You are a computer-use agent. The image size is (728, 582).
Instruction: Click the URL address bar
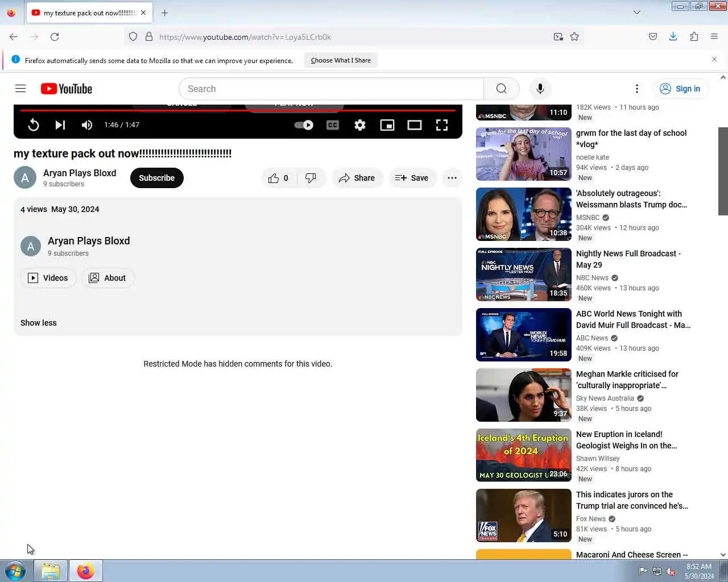353,37
